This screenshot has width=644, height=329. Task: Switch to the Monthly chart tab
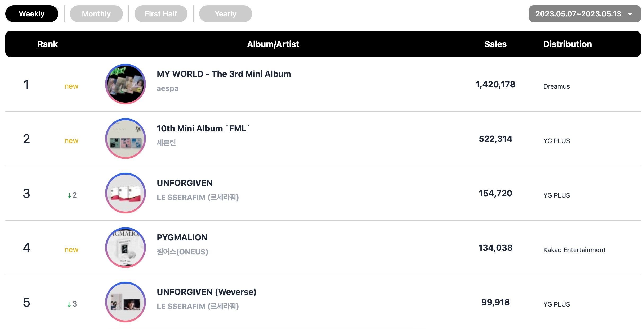coord(96,14)
